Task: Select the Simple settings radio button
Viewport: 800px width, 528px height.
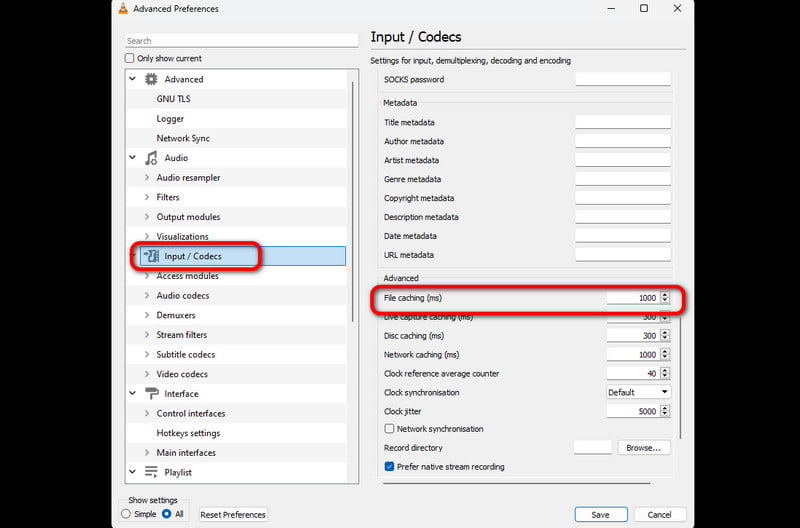Action: click(126, 514)
